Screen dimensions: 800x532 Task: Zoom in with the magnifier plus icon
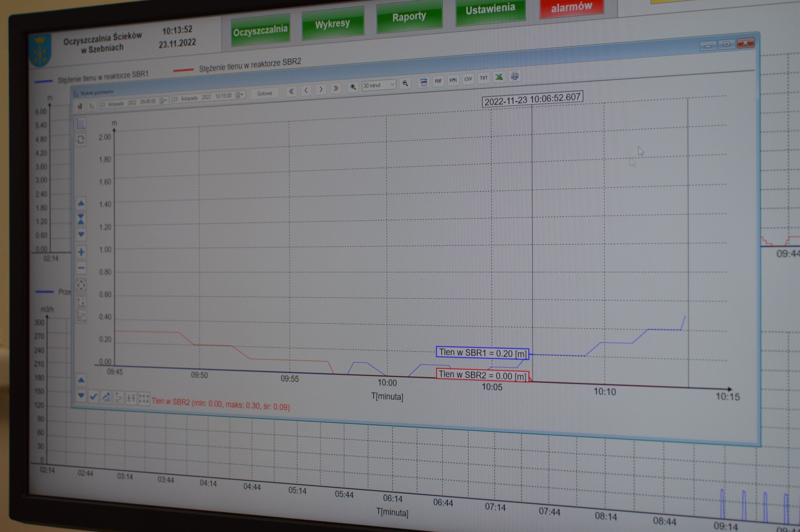(353, 87)
